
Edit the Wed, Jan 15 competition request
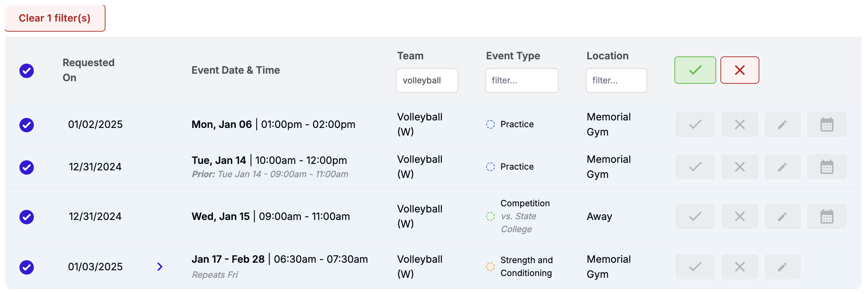click(782, 216)
